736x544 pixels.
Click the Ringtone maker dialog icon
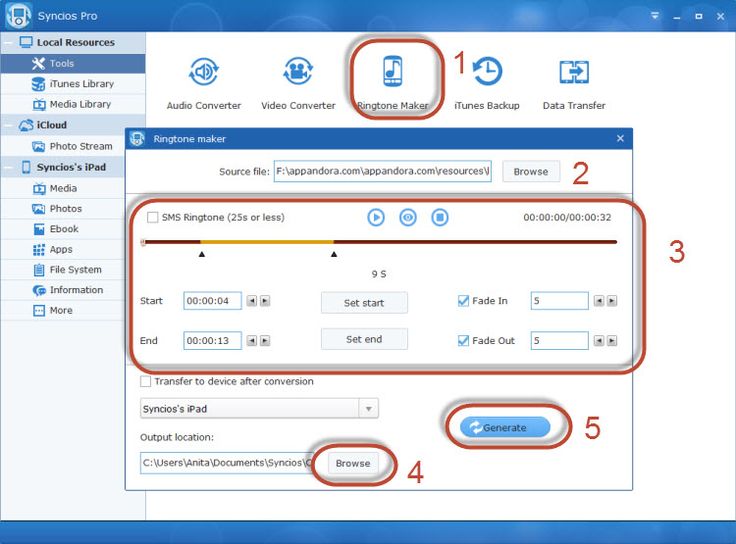pos(137,139)
